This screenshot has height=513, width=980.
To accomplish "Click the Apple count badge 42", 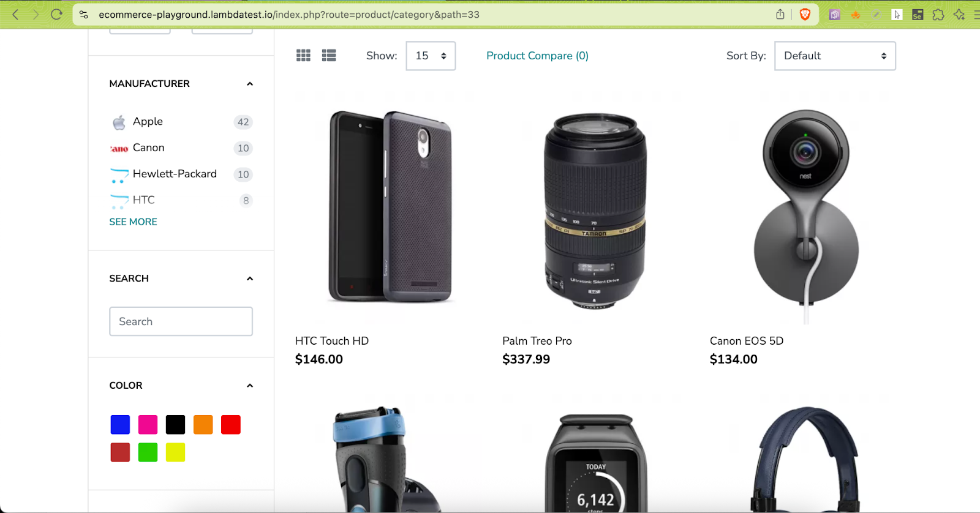I will 243,122.
